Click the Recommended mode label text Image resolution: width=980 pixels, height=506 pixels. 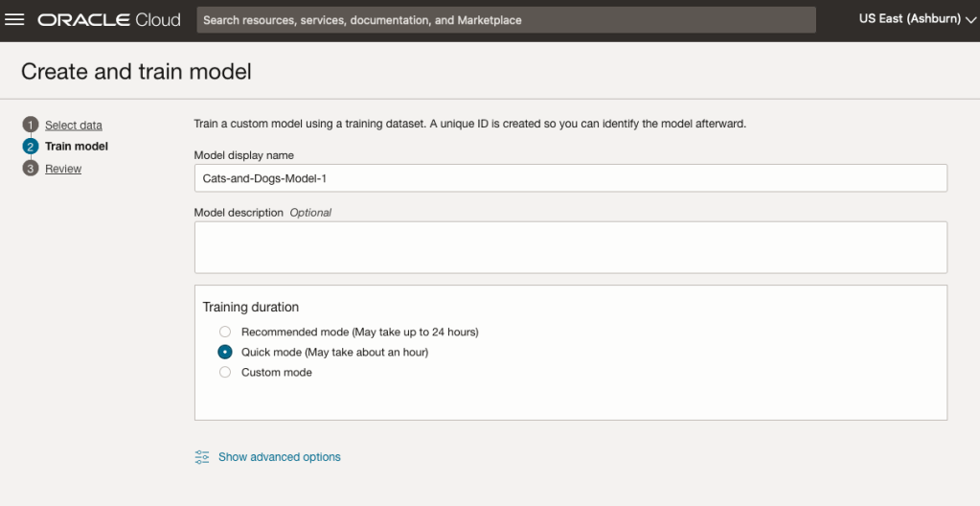pos(359,332)
